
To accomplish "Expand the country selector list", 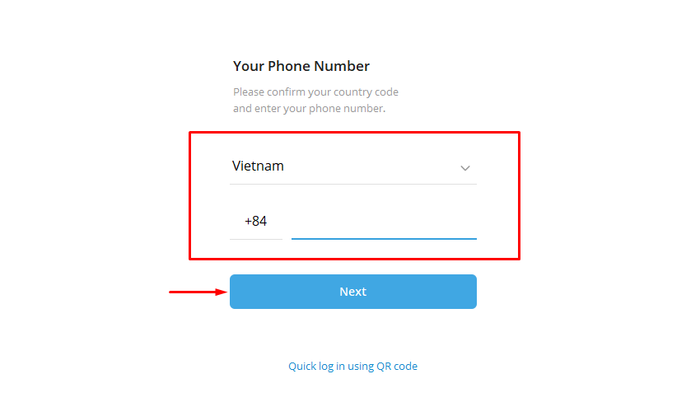I will click(353, 166).
